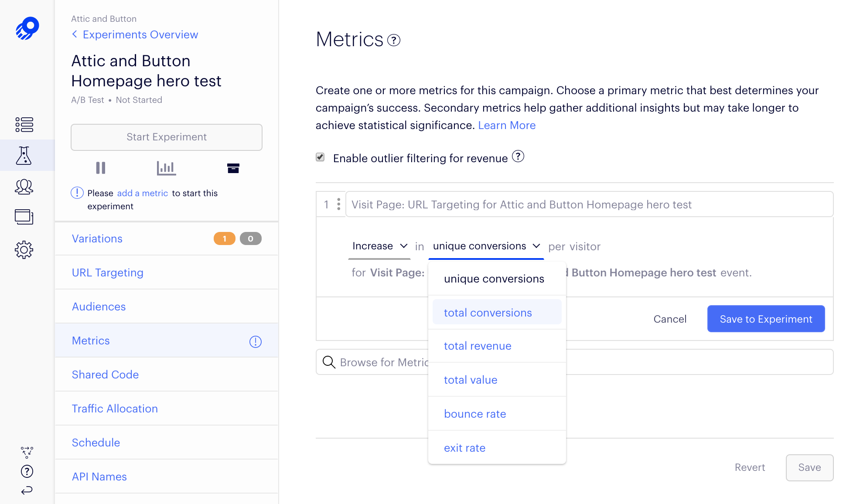Open the Learn More link
This screenshot has height=504, width=860.
coord(507,126)
